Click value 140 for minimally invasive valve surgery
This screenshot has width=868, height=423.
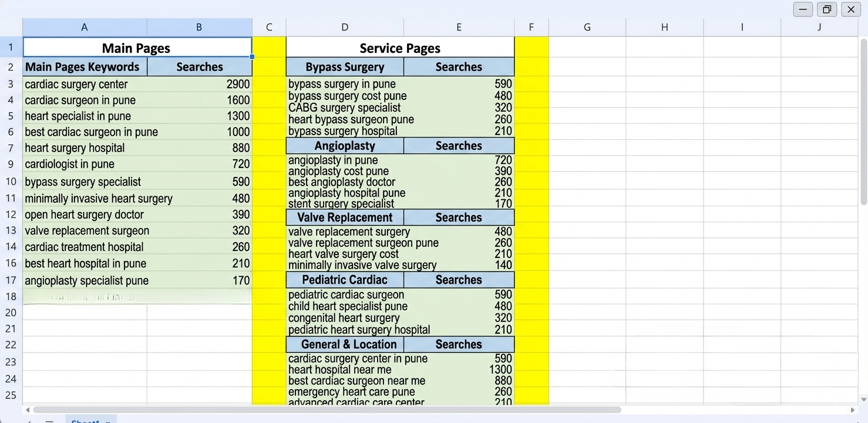pos(503,265)
